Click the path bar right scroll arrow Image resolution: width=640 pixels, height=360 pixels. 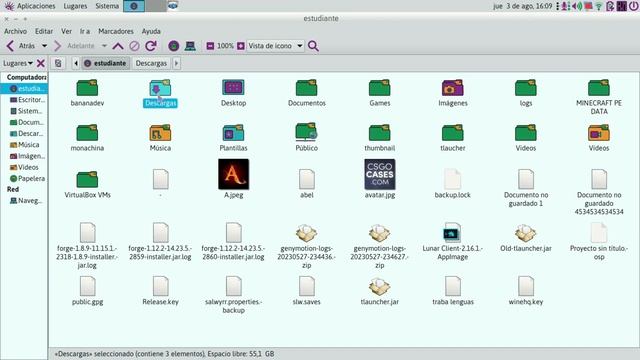[x=176, y=63]
